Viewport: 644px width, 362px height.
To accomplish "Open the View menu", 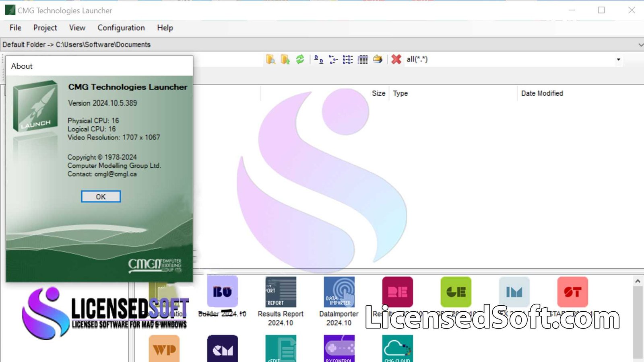I will pos(77,28).
